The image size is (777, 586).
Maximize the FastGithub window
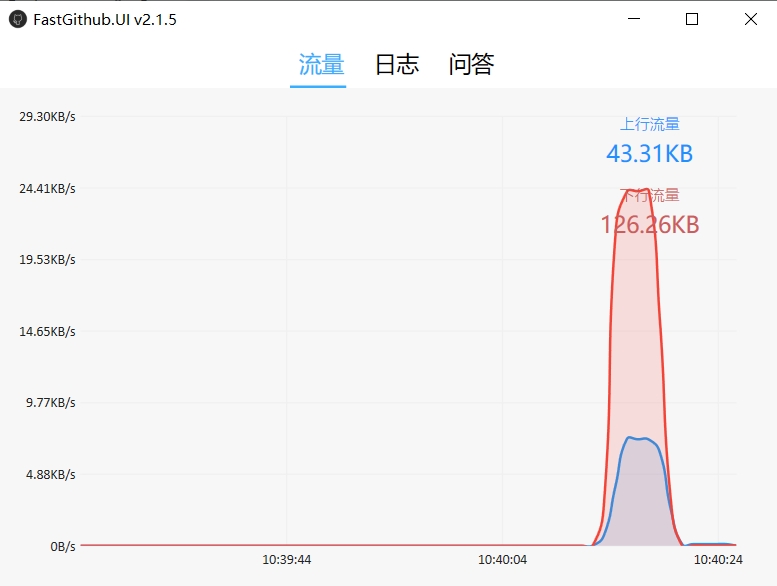692,19
